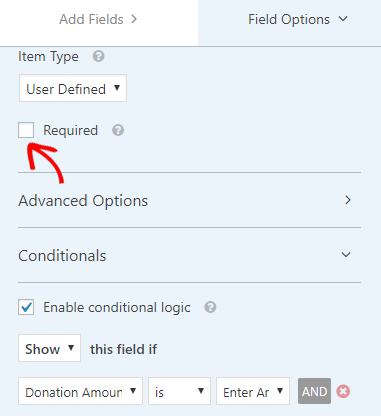The image size is (381, 416).
Task: Click the Conditionals heading text
Action: [62, 256]
